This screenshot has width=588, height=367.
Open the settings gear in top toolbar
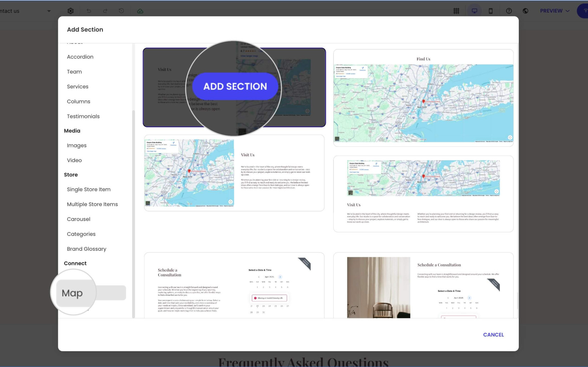[71, 11]
